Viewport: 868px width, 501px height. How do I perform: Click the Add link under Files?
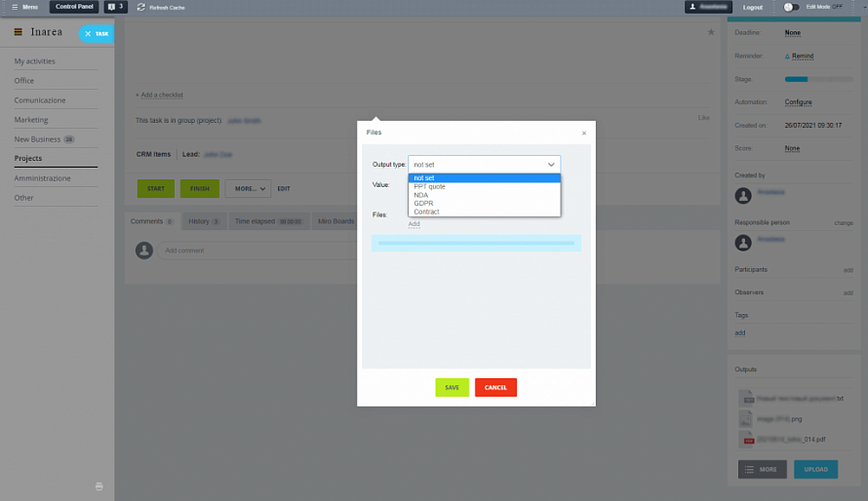[414, 224]
